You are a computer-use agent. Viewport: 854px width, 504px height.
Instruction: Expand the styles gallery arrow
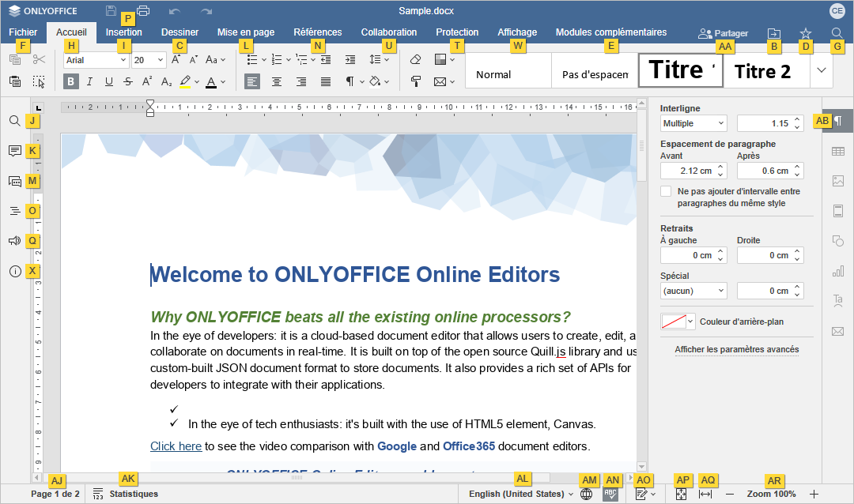822,70
